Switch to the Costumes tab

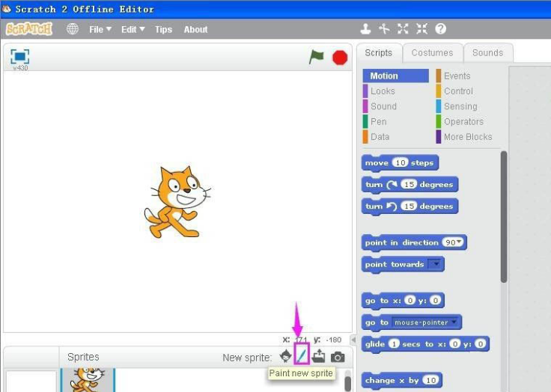tap(432, 52)
